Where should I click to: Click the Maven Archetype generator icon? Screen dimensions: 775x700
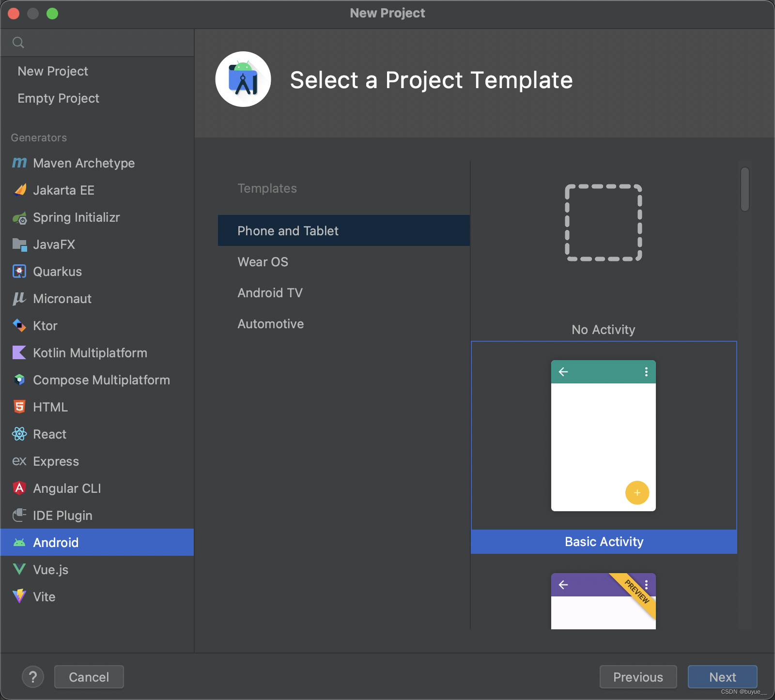[19, 163]
